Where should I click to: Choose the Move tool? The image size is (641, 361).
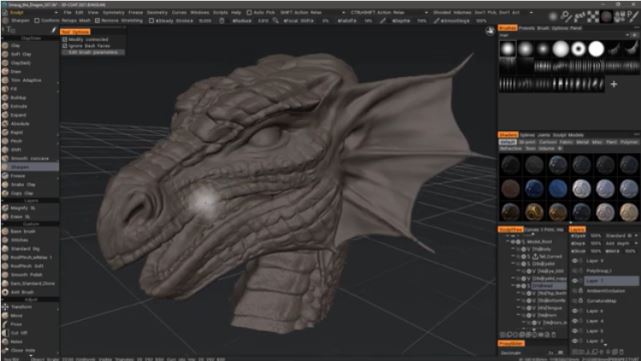click(x=16, y=316)
